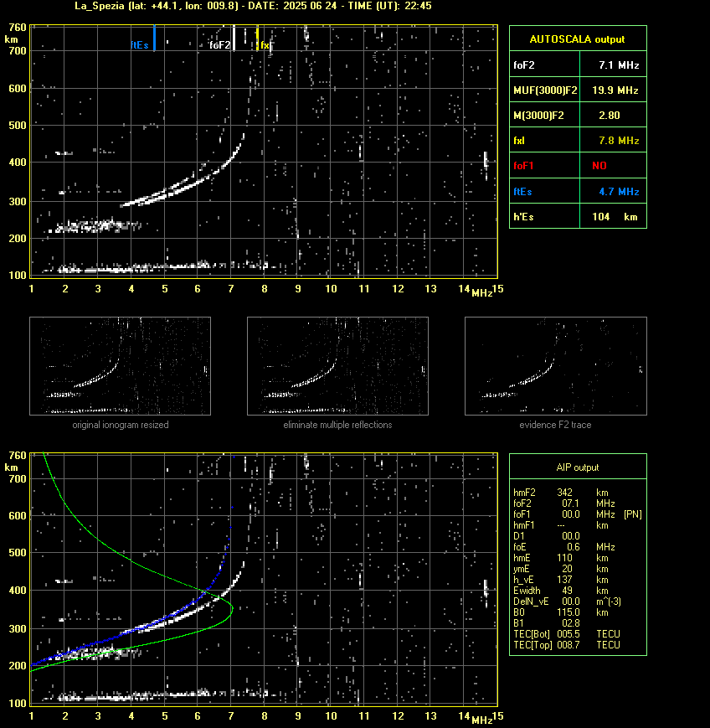Open the evidence F2 trace thumbnail
The width and height of the screenshot is (710, 728).
(556, 366)
